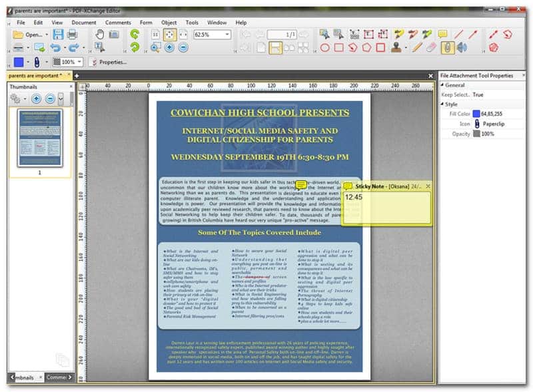533x392 pixels.
Task: Collapse the General section in properties
Action: pyautogui.click(x=442, y=85)
